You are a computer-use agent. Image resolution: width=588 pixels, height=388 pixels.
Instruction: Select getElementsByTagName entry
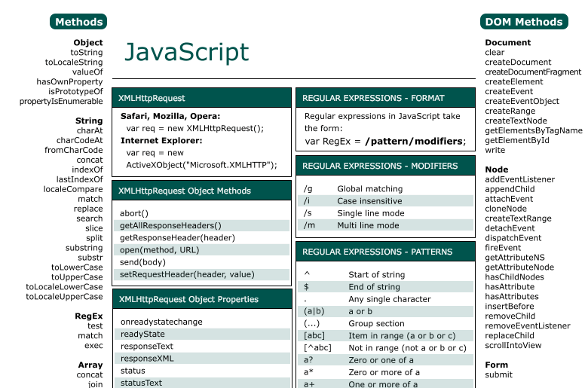point(534,130)
